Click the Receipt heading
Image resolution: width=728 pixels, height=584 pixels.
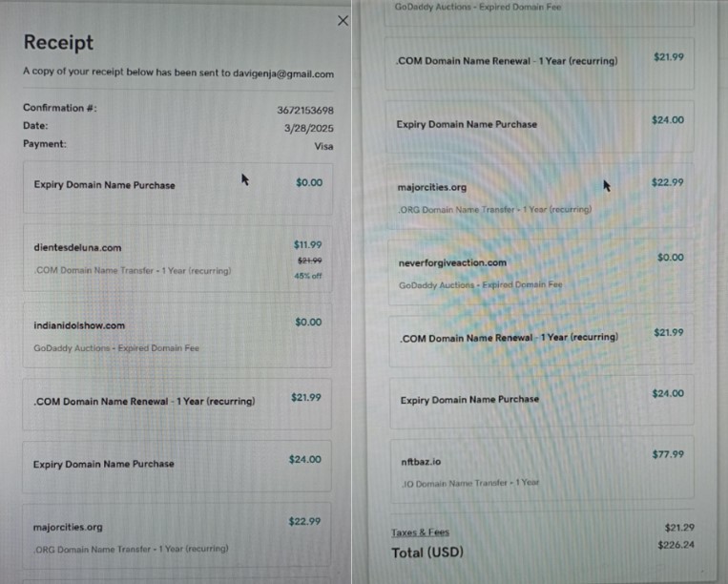58,42
